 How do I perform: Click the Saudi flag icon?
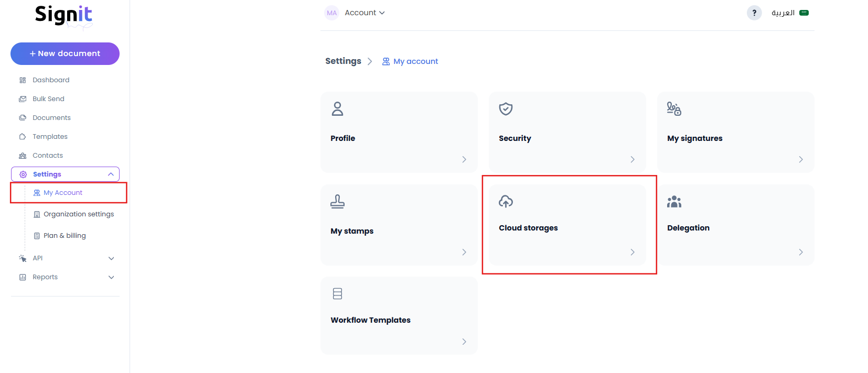[x=804, y=13]
